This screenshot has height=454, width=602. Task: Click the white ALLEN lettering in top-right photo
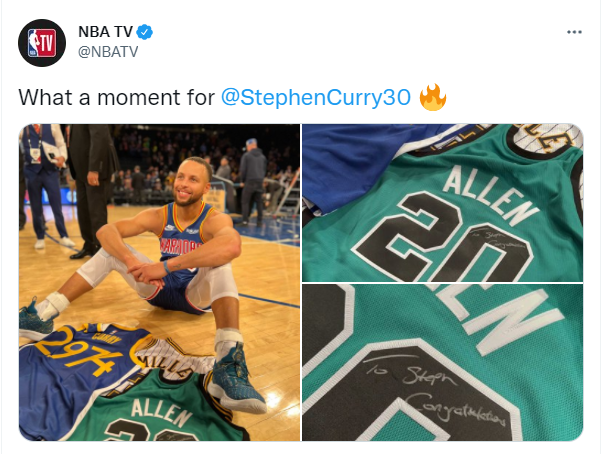pyautogui.click(x=490, y=196)
